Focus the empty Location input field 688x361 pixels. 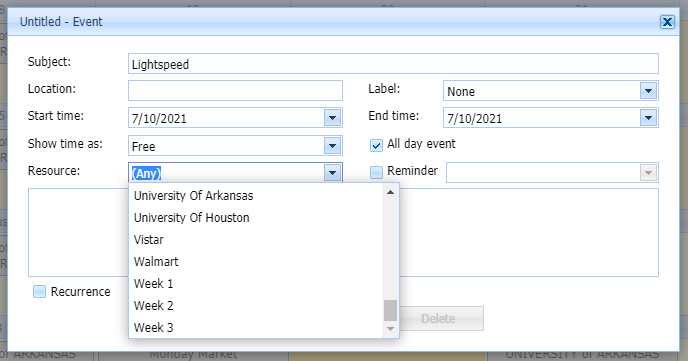click(x=235, y=91)
